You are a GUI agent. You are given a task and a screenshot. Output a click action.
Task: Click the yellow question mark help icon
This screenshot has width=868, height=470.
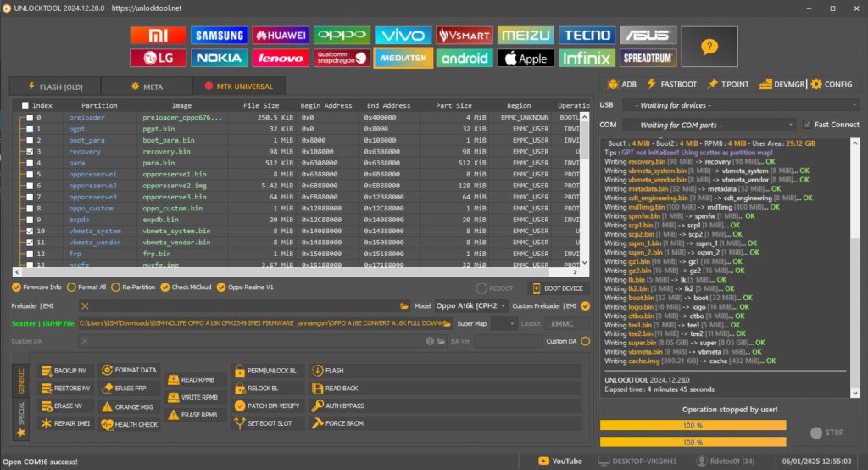point(709,47)
